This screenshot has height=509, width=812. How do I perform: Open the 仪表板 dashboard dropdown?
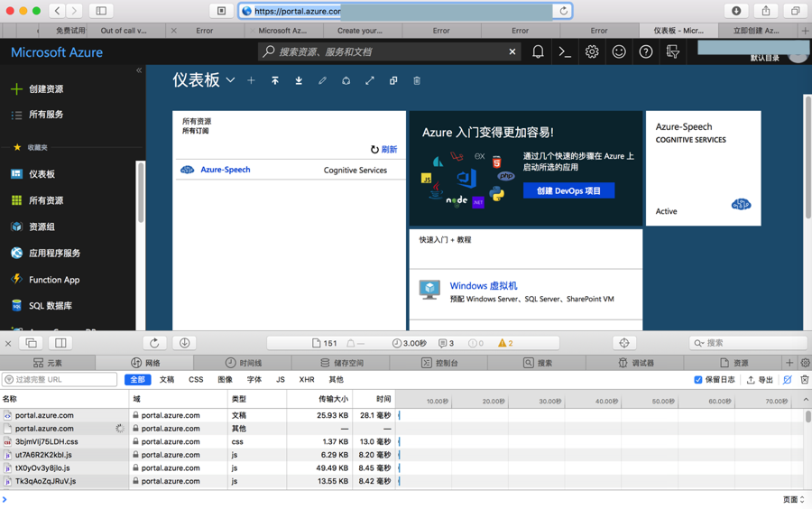pyautogui.click(x=230, y=79)
